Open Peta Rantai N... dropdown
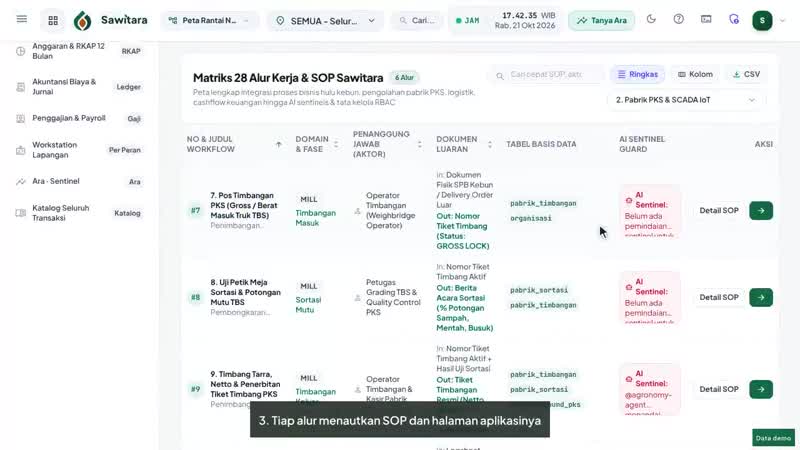Screen dimensions: 800x450 click(x=210, y=20)
